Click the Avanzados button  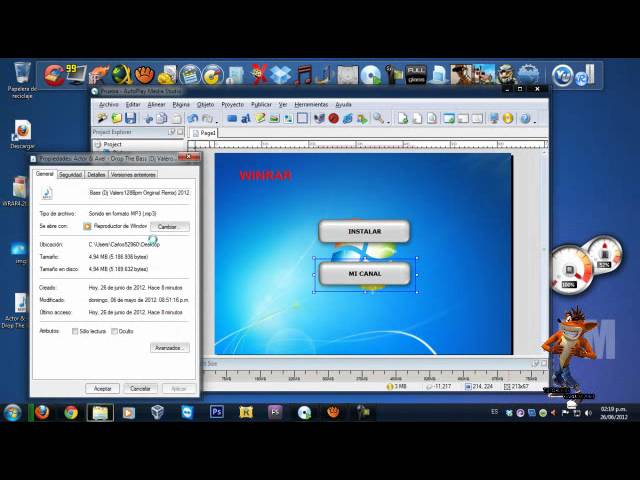170,348
